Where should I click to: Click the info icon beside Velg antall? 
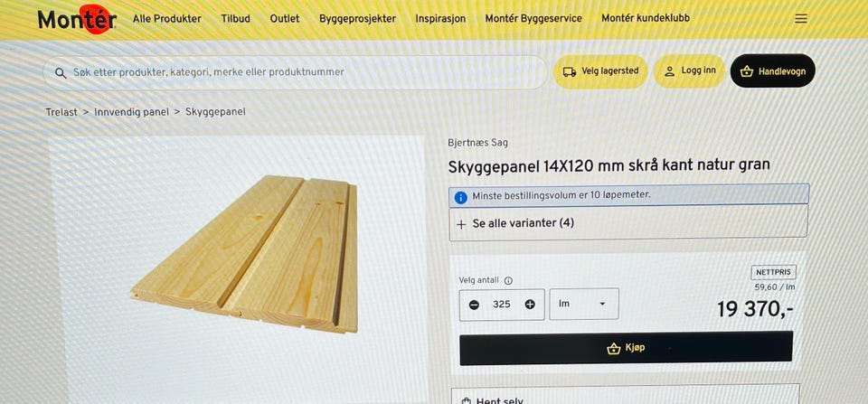508,281
